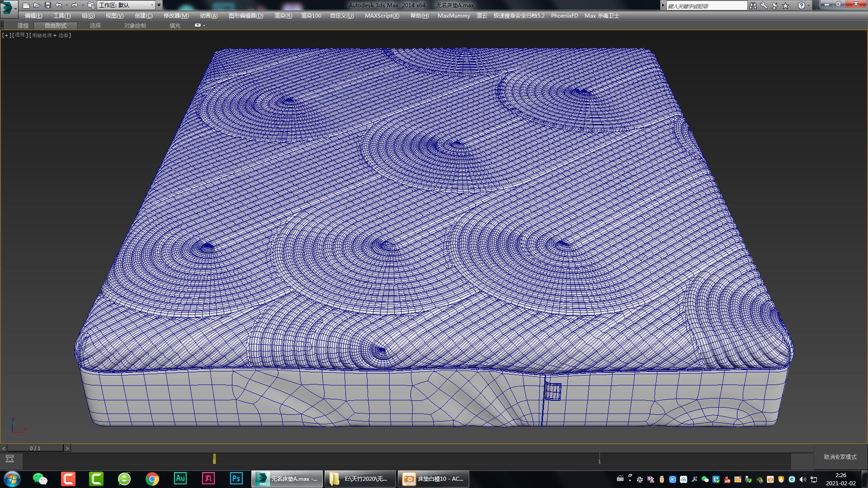This screenshot has width=868, height=488.
Task: Open the MAXScript(X) menu
Action: click(382, 15)
